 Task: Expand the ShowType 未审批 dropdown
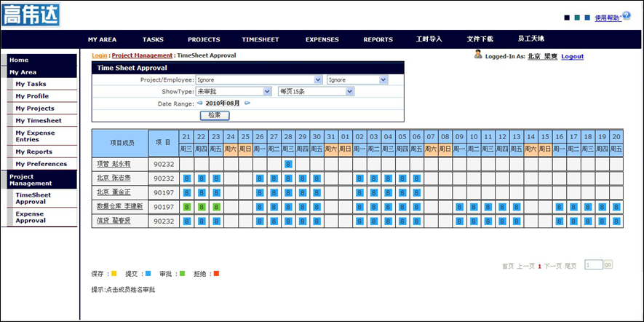233,91
